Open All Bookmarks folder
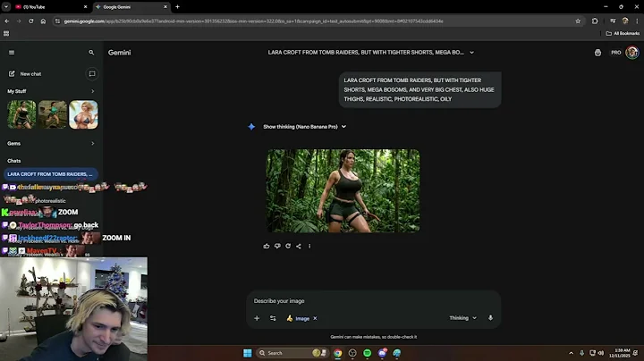Screen dimensions: 644x361 [x=623, y=34]
